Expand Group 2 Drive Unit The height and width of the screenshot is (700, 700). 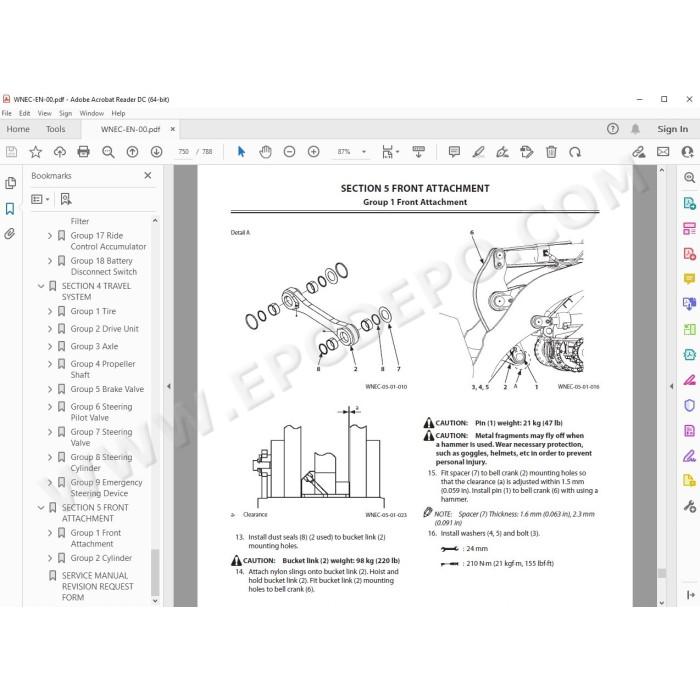tap(50, 329)
